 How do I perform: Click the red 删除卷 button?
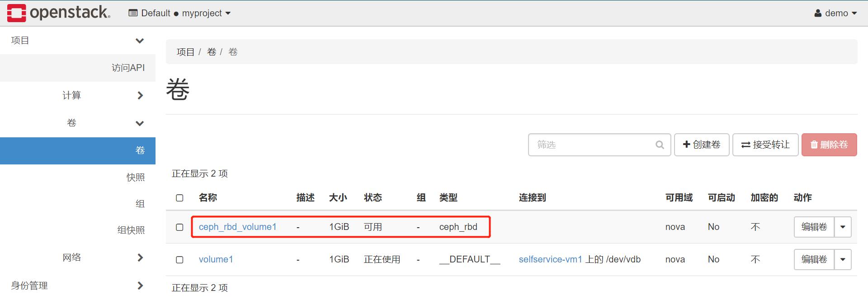tap(829, 145)
